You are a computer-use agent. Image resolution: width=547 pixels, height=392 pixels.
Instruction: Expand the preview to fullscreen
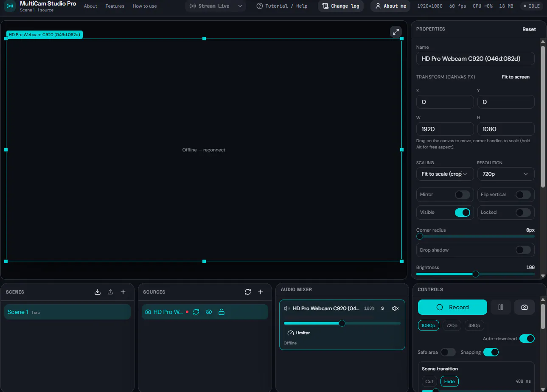click(x=396, y=32)
